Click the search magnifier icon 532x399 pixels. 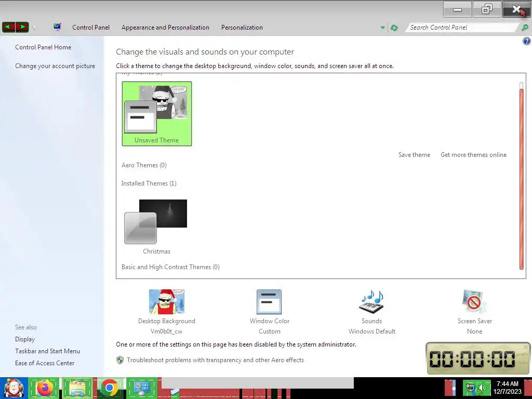[525, 28]
